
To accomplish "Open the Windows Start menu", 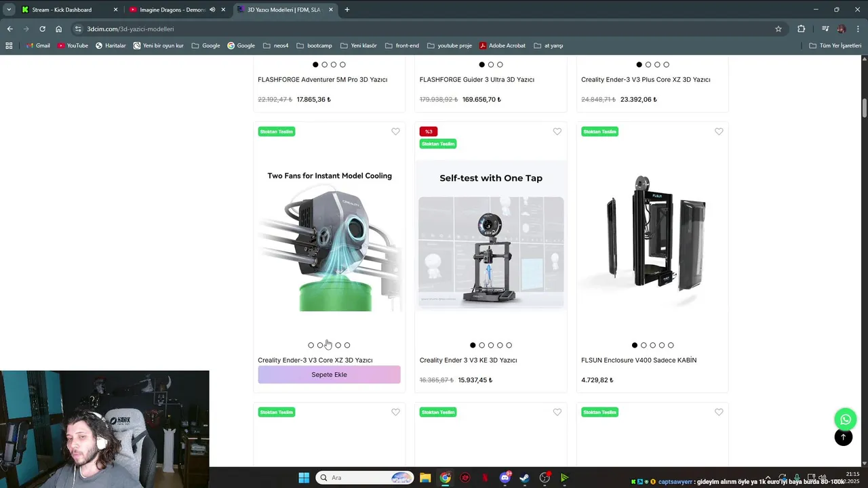I will pos(304,478).
